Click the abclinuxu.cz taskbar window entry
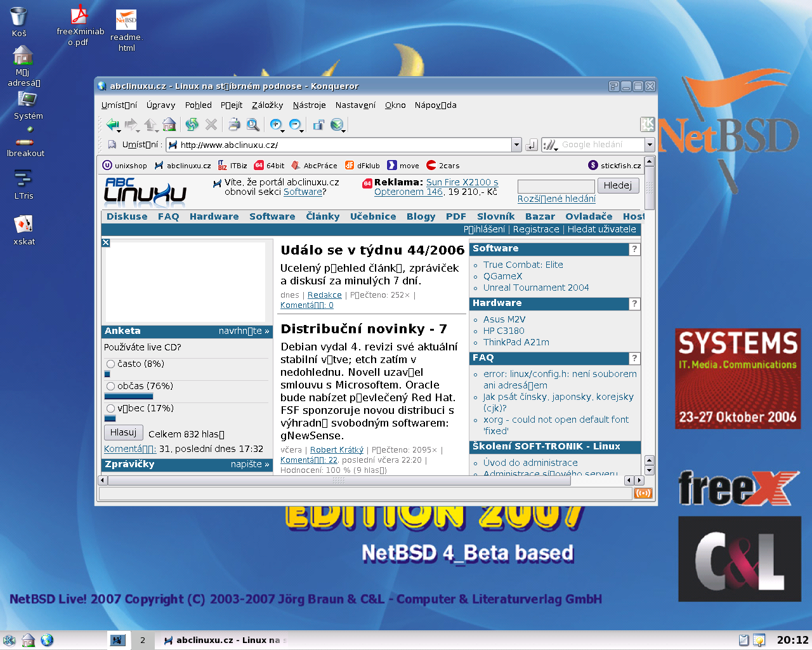Viewport: 812px width, 650px height. [225, 640]
